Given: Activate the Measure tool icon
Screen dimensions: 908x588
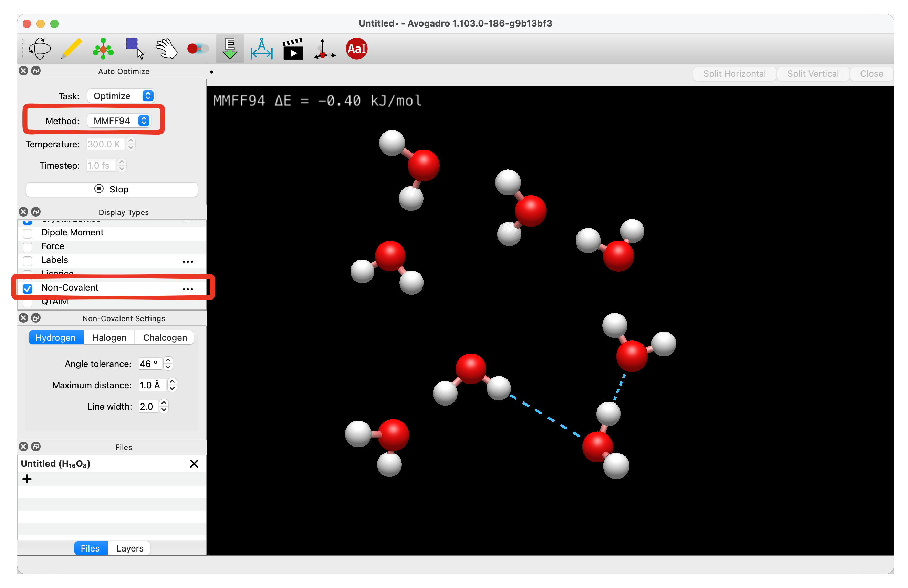Looking at the screenshot, I should pos(261,49).
